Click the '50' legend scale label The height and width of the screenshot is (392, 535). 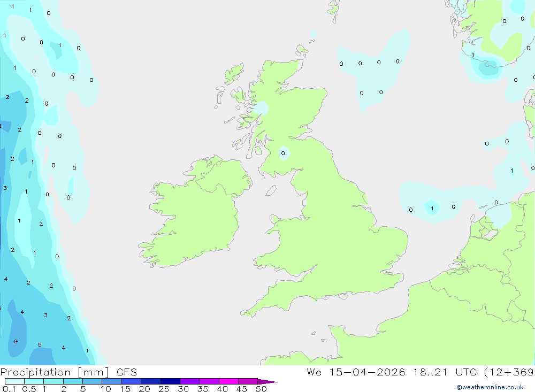click(261, 389)
